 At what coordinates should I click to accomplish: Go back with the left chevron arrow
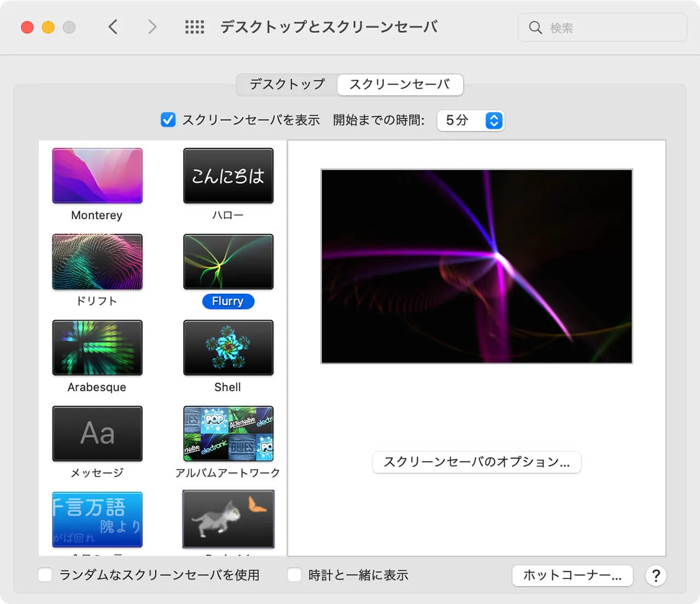pos(113,27)
